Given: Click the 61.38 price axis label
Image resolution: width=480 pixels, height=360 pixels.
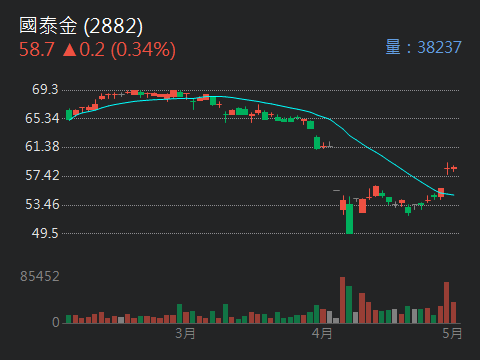Looking at the screenshot, I should pyautogui.click(x=42, y=146).
